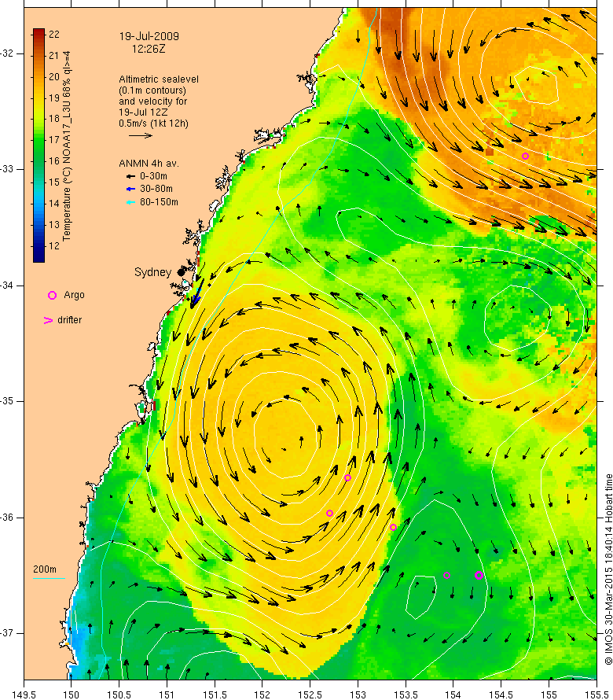The width and height of the screenshot is (613, 700).
Task: Click the -34 latitude axis label
Action: [x=7, y=286]
